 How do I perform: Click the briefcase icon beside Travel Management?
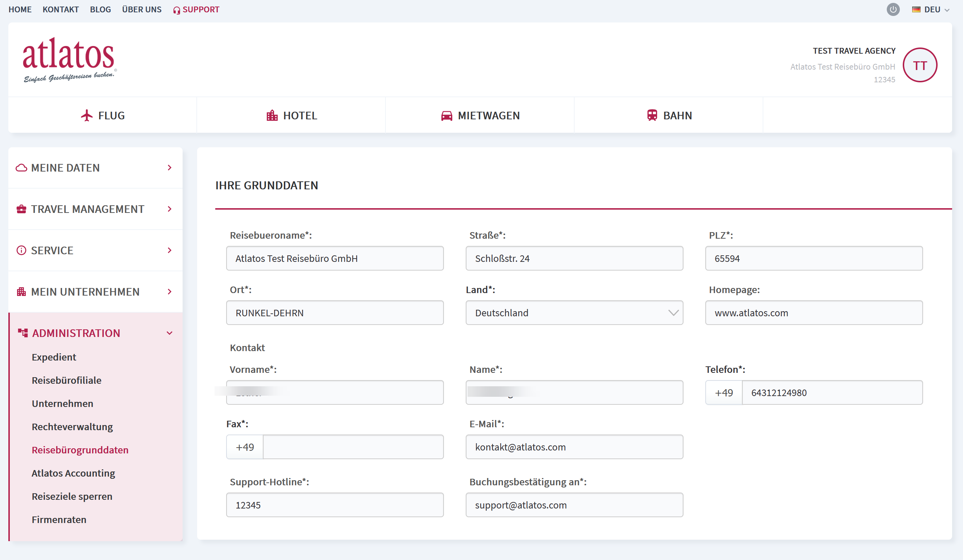point(21,209)
